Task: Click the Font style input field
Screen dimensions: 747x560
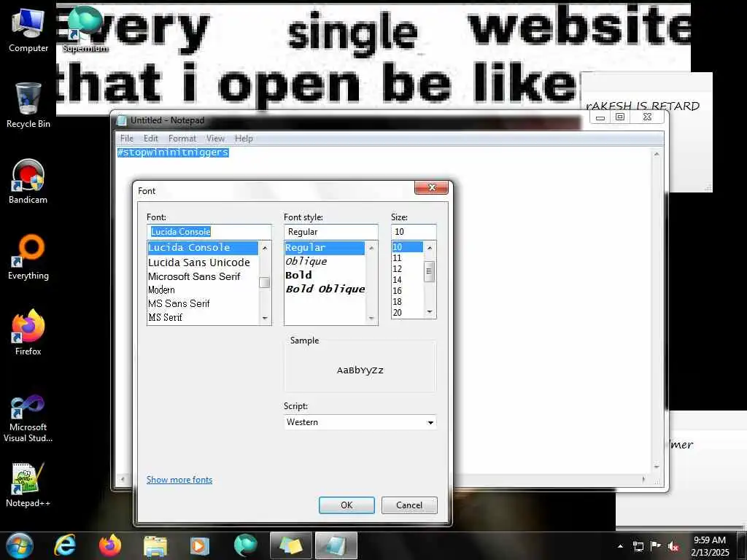Action: click(x=330, y=231)
